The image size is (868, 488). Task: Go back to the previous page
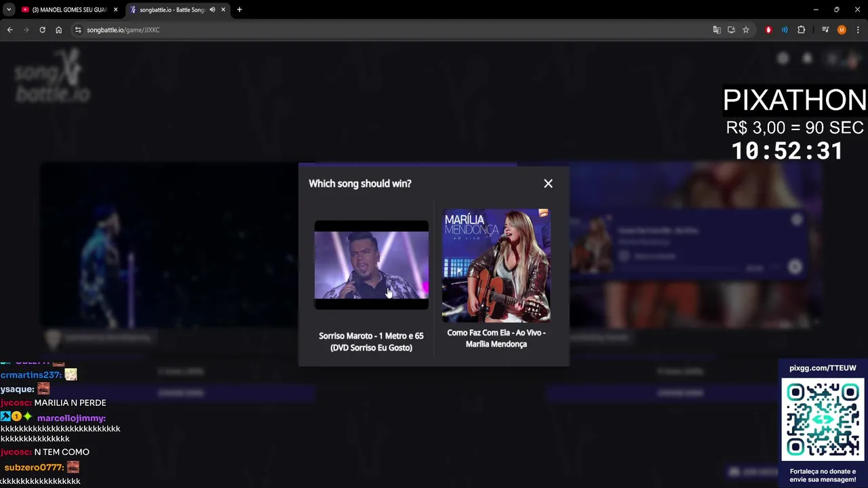pos(9,30)
